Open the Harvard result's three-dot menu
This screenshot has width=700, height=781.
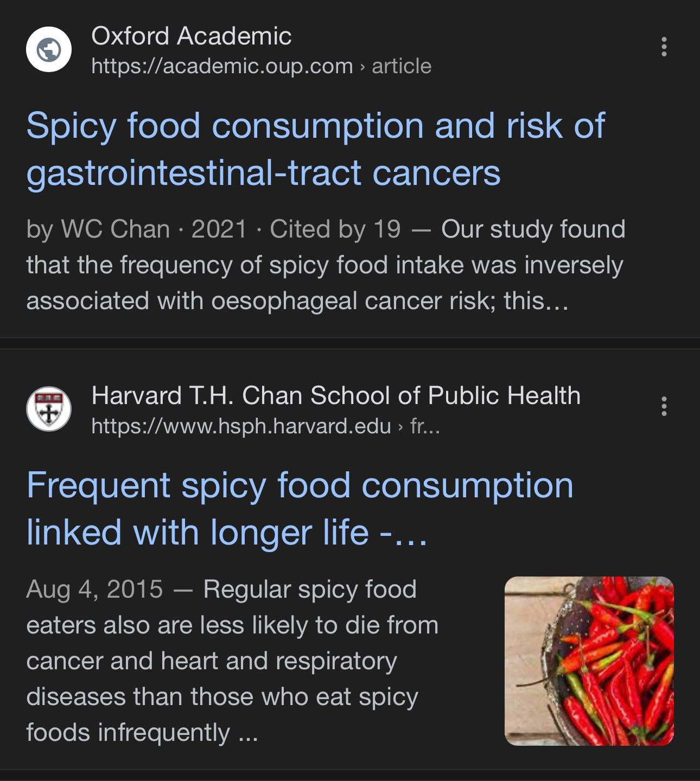tap(664, 406)
